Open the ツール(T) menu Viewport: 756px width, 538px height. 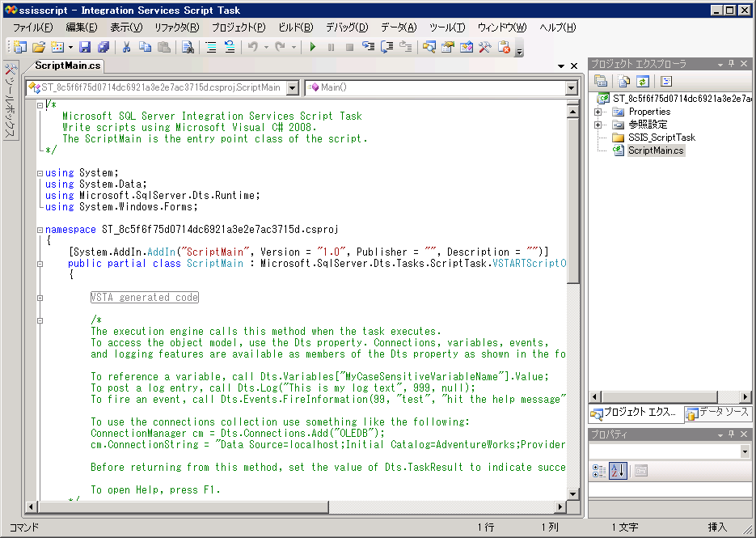click(x=447, y=28)
